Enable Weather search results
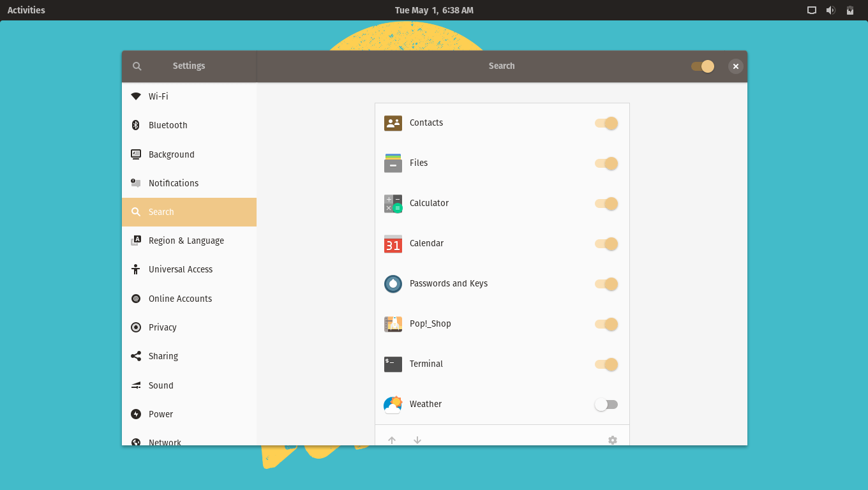This screenshot has height=490, width=868. [x=606, y=405]
